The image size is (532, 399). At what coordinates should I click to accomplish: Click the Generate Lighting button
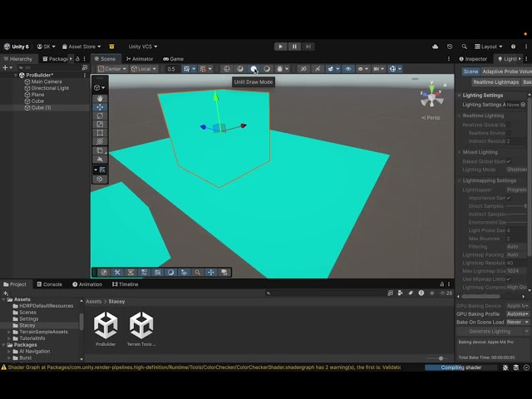(490, 331)
